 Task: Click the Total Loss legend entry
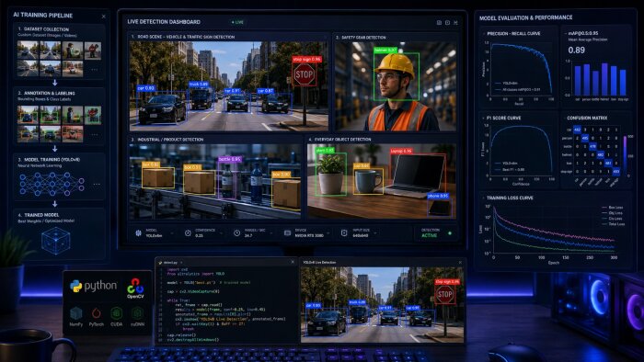pos(613,224)
